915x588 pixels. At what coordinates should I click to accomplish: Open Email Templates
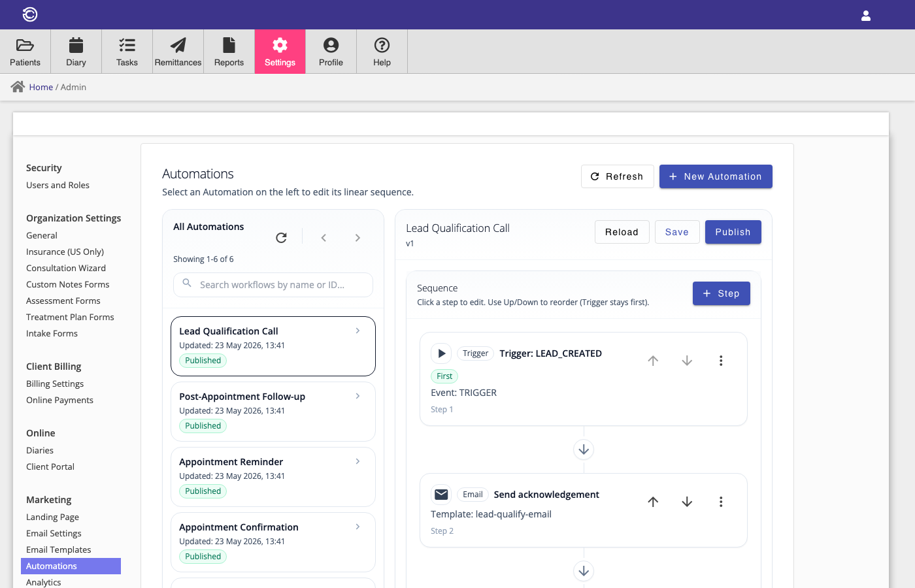[x=59, y=549]
